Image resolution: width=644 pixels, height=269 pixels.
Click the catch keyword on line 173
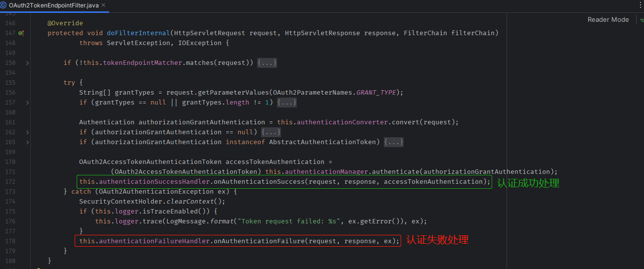[81, 192]
